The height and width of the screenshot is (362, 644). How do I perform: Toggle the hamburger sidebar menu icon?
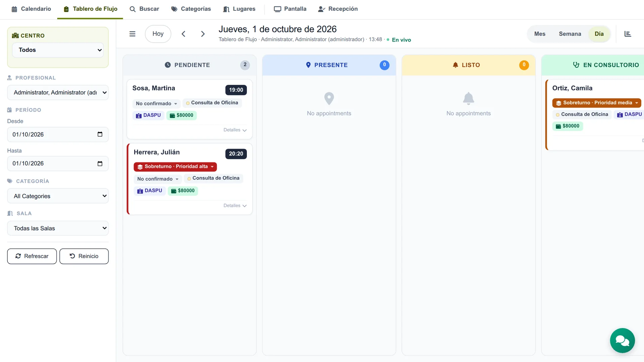pyautogui.click(x=132, y=34)
